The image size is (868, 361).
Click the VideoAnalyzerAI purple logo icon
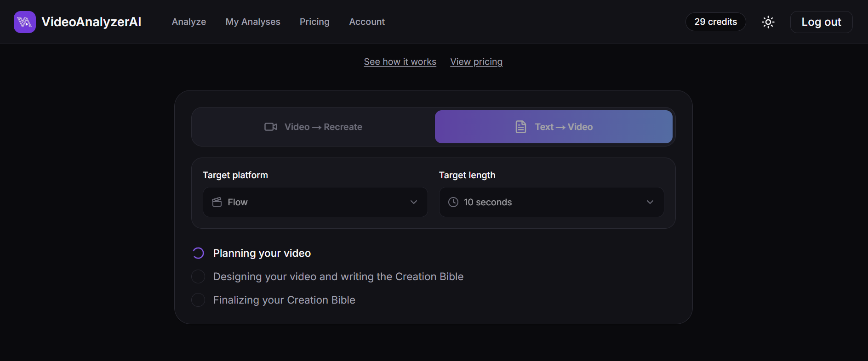tap(25, 22)
